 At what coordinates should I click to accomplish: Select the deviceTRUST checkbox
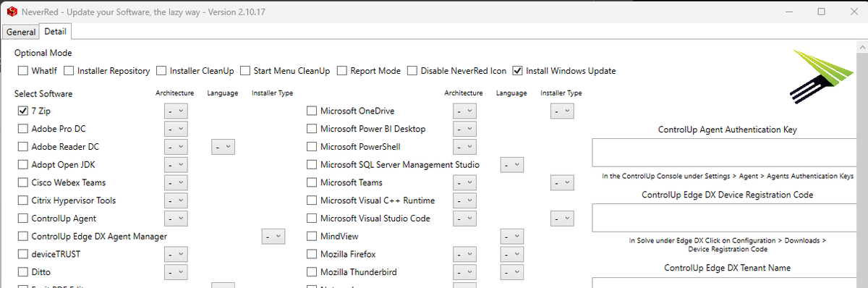click(23, 255)
